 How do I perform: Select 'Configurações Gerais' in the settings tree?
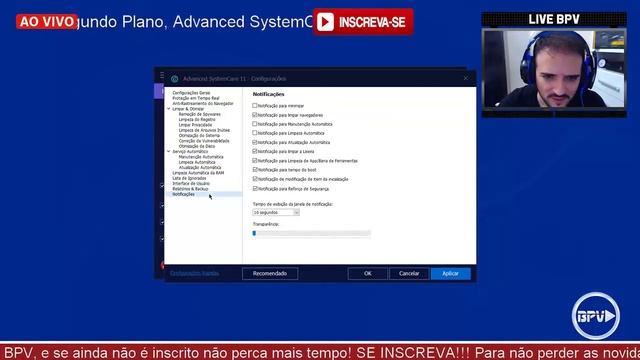191,93
